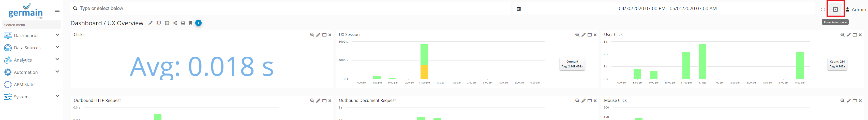Toggle the sidebar with the hamburger icon

pos(57,10)
